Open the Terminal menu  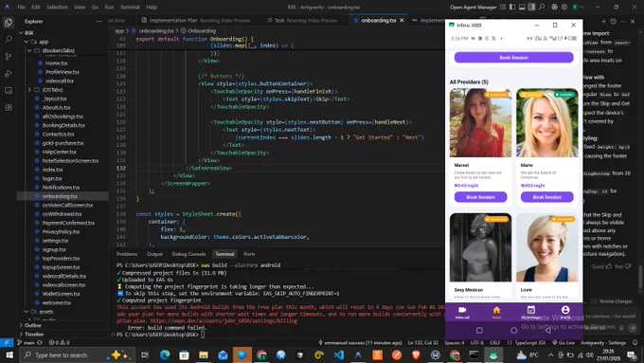[x=130, y=7]
